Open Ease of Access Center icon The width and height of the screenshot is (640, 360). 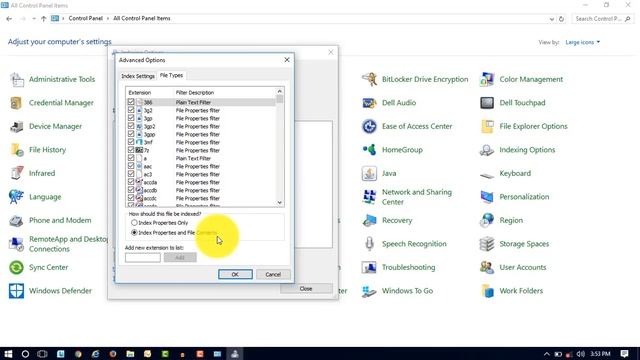(x=369, y=127)
